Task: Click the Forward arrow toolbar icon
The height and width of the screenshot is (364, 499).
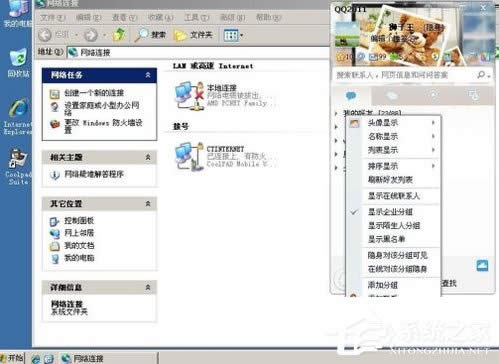Action: pyautogui.click(x=90, y=34)
